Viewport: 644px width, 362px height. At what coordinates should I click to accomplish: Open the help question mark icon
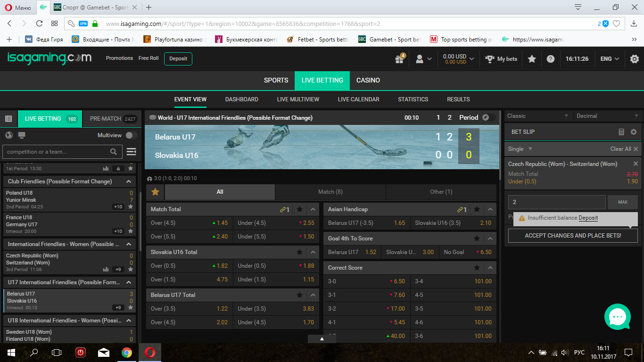coord(550,59)
